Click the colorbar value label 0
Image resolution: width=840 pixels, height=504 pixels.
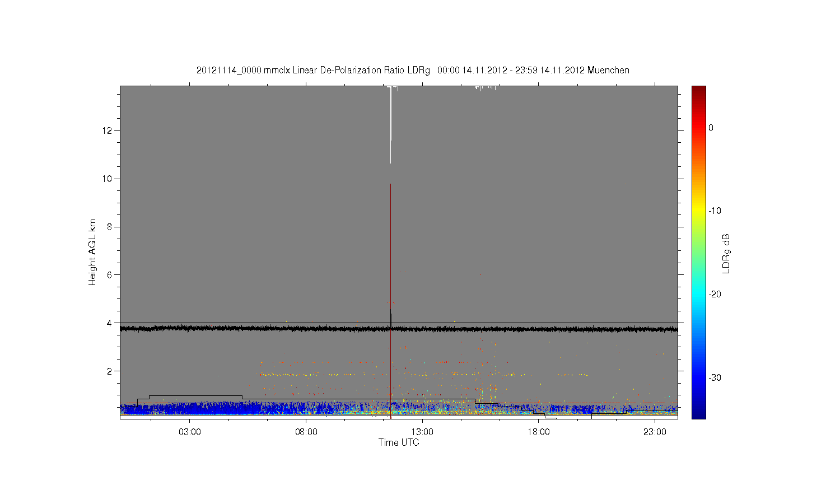click(711, 128)
